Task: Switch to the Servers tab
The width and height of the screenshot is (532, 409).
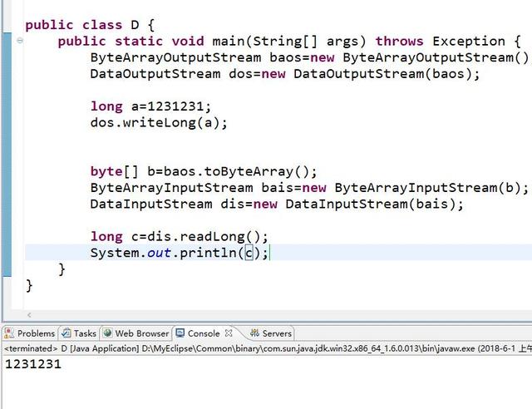Action: pyautogui.click(x=271, y=333)
